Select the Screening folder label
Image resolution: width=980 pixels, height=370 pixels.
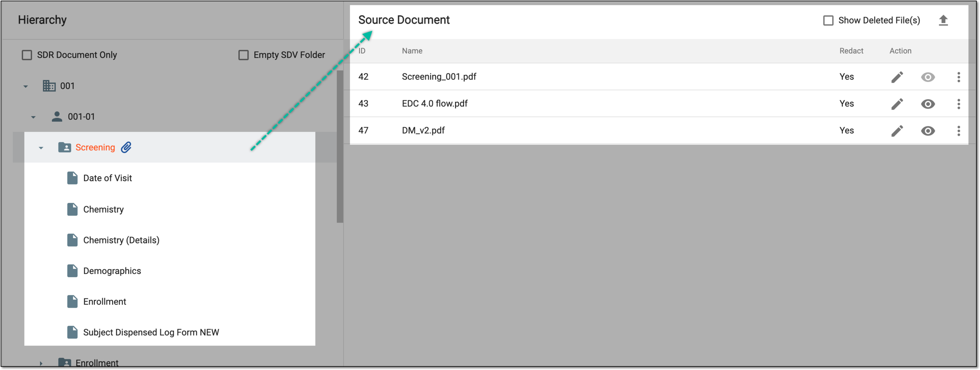tap(95, 148)
